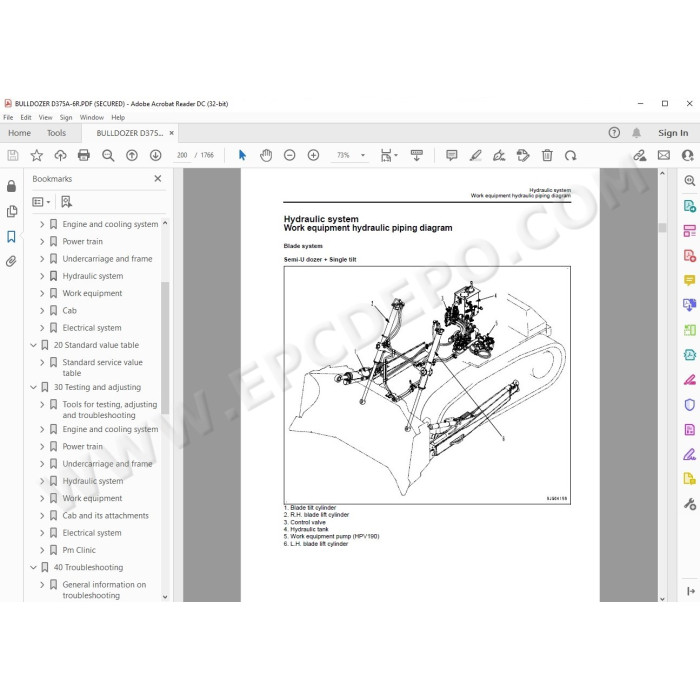
Task: Expand Cab and its attachments bookmark
Action: [42, 516]
